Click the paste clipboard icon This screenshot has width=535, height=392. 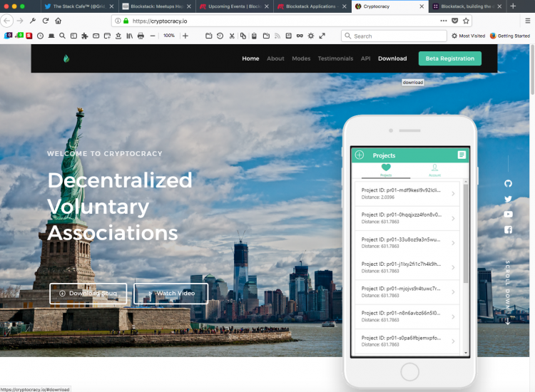pyautogui.click(x=254, y=36)
